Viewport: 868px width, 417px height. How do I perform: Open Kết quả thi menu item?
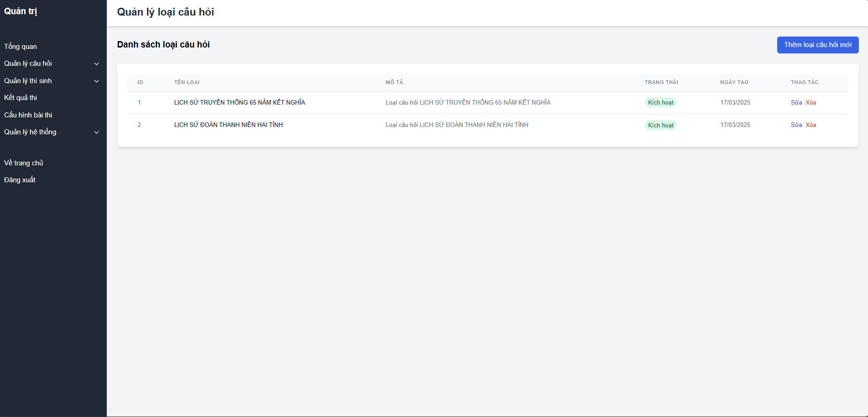click(21, 98)
